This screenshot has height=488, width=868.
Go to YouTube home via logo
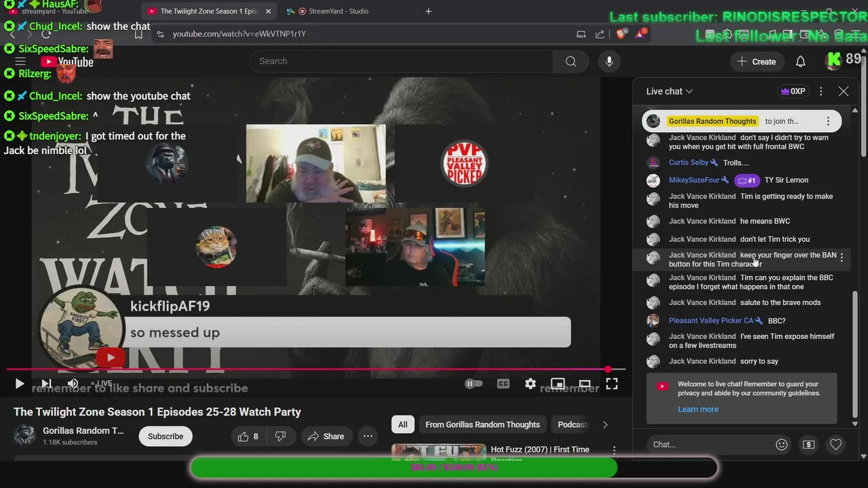pyautogui.click(x=66, y=62)
